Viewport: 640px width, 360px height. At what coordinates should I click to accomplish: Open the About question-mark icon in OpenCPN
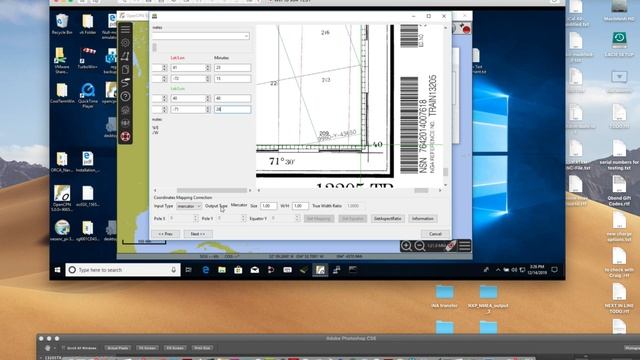point(125,96)
